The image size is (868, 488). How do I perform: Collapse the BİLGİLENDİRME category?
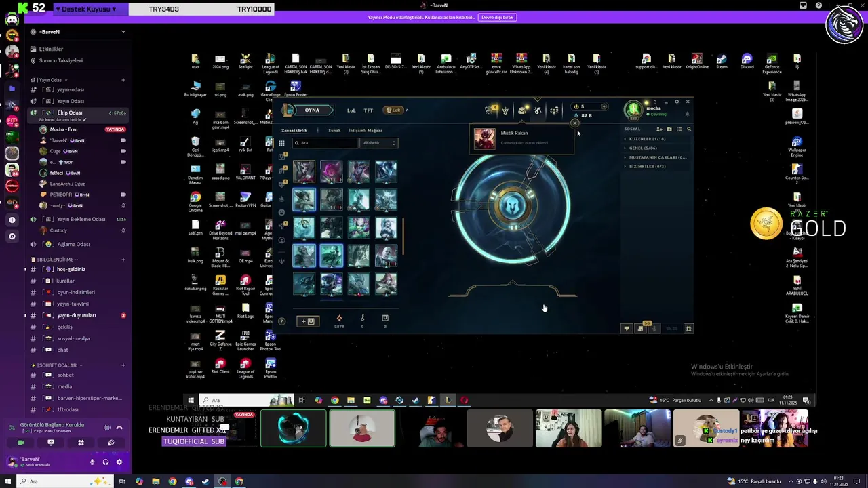pyautogui.click(x=54, y=260)
